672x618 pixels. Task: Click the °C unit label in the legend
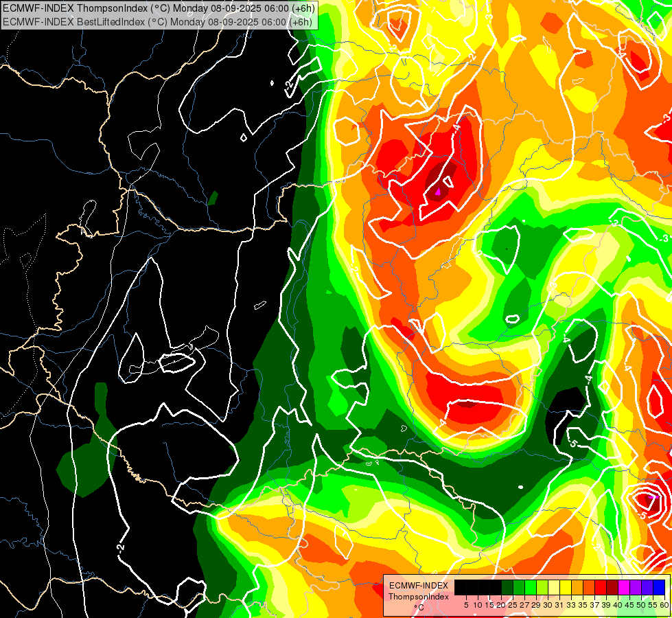click(x=419, y=608)
